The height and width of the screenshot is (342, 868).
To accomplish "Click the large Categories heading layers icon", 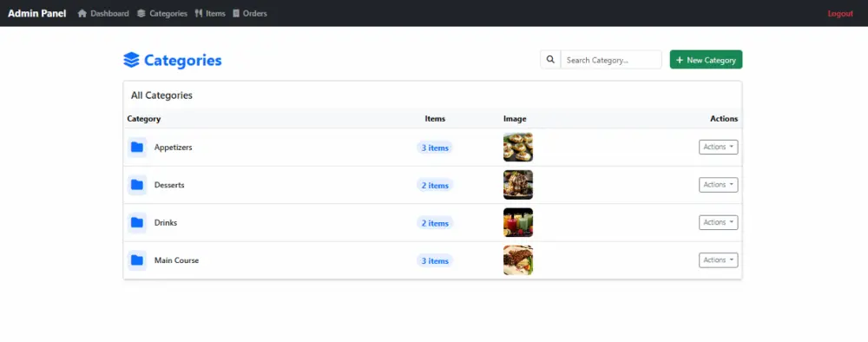I will (131, 60).
